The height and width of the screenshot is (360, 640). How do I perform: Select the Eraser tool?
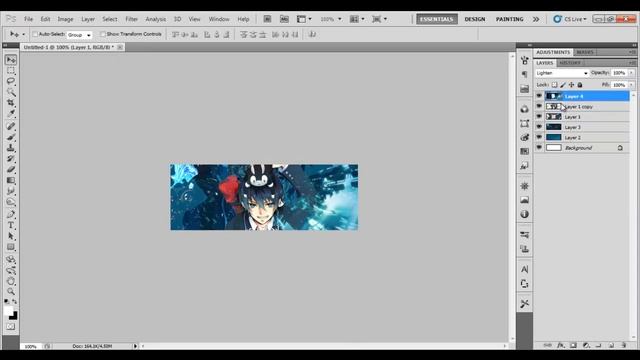[11, 169]
